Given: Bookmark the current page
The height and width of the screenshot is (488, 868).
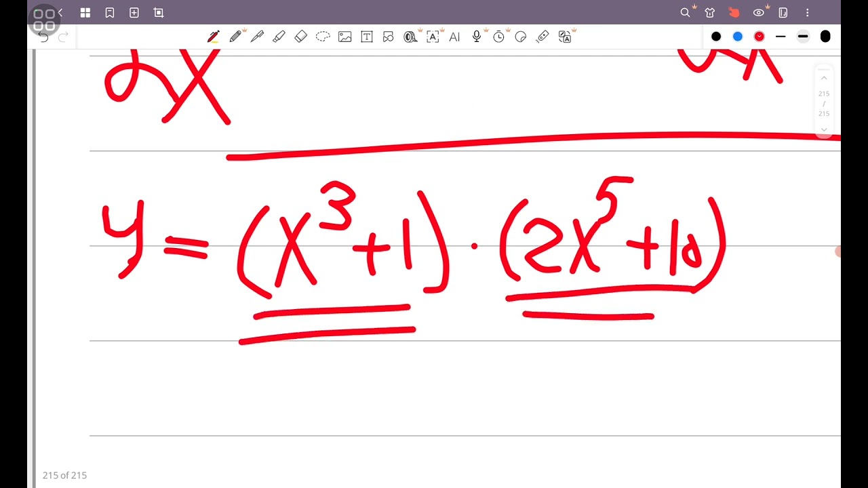Looking at the screenshot, I should pos(110,12).
